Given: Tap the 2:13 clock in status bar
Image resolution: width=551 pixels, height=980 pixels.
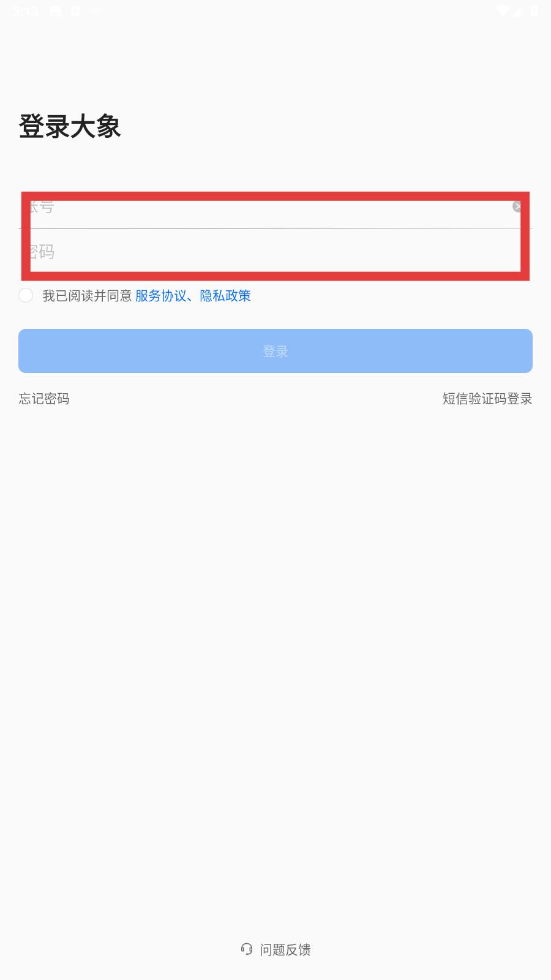Looking at the screenshot, I should (26, 11).
